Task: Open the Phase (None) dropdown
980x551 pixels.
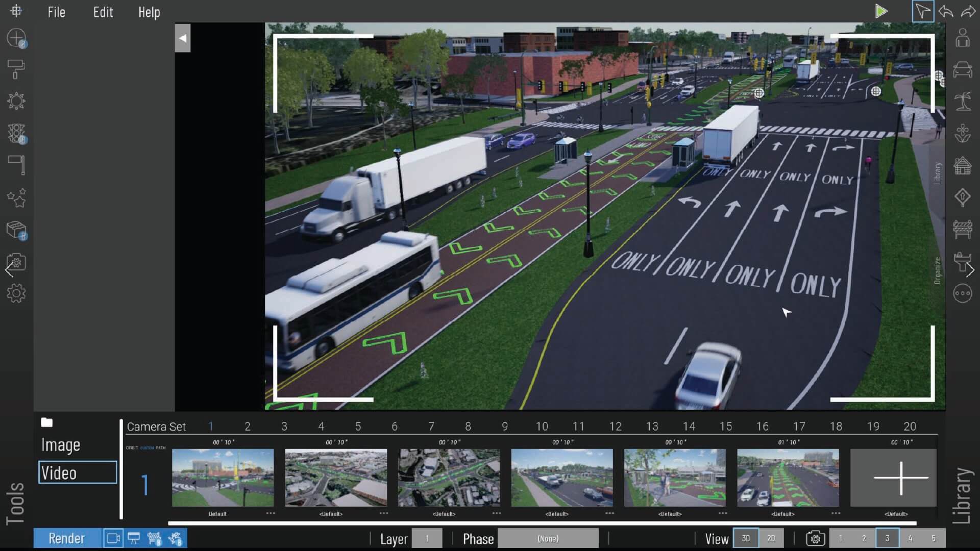Action: coord(548,538)
